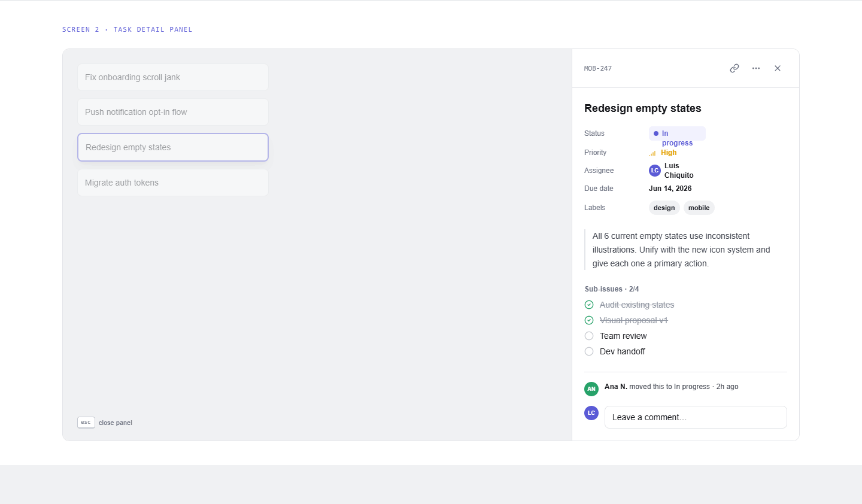Open Team review sub-issue text
Viewport: 862px width, 504px height.
click(623, 336)
